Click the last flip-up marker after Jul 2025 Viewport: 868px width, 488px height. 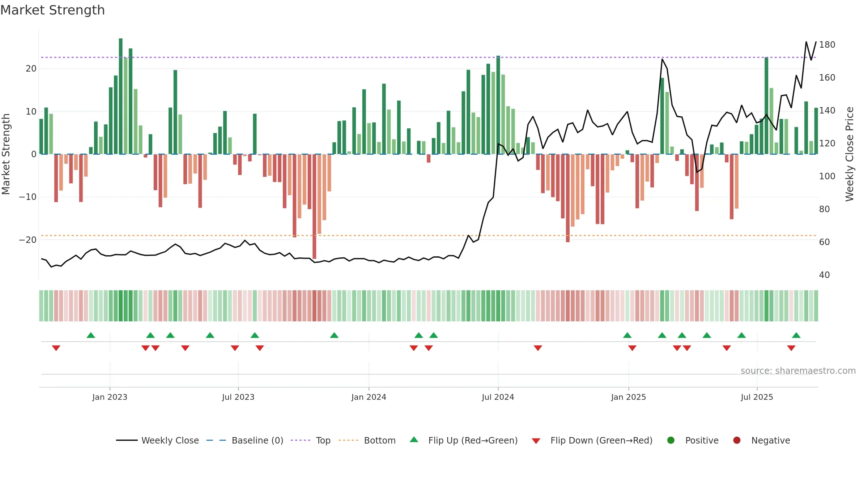point(796,335)
